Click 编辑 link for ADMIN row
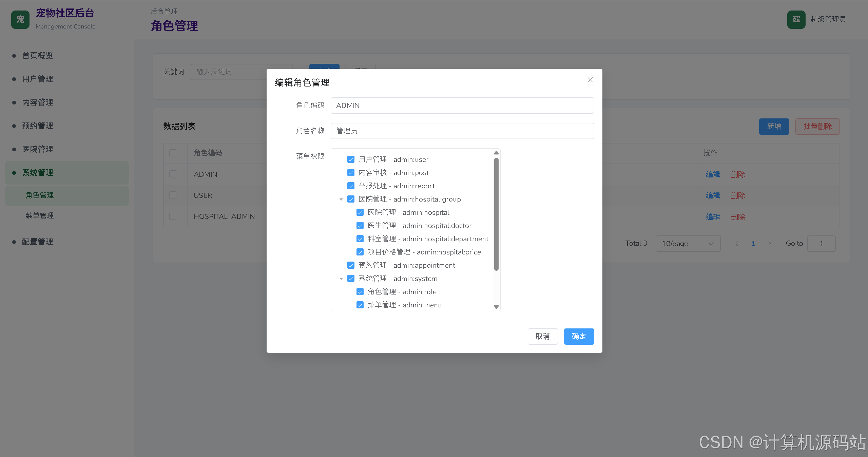The image size is (868, 457). coord(713,174)
